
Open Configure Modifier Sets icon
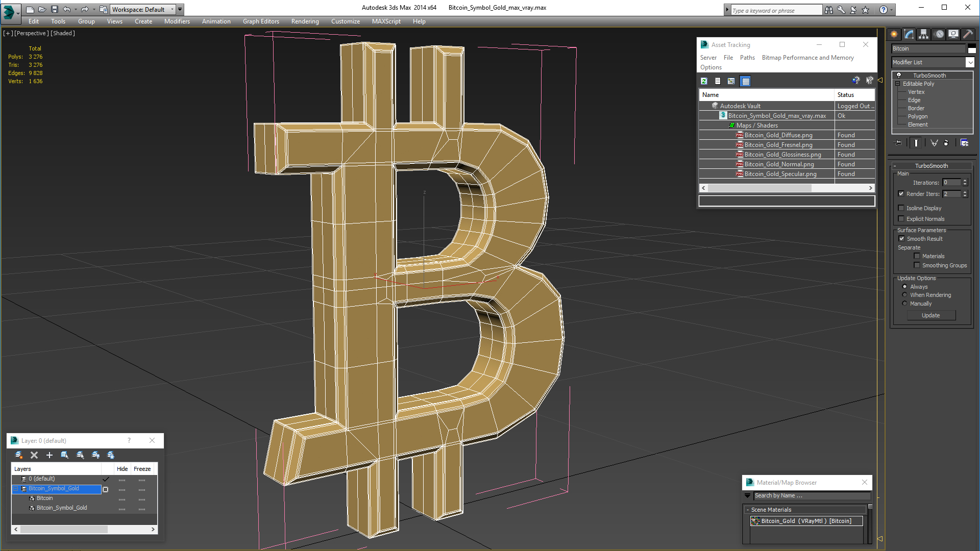point(964,143)
